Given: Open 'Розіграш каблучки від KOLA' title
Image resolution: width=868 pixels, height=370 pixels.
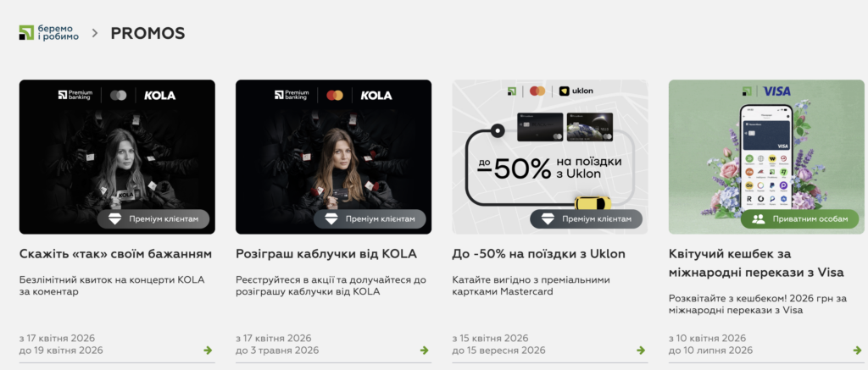Looking at the screenshot, I should [x=326, y=254].
